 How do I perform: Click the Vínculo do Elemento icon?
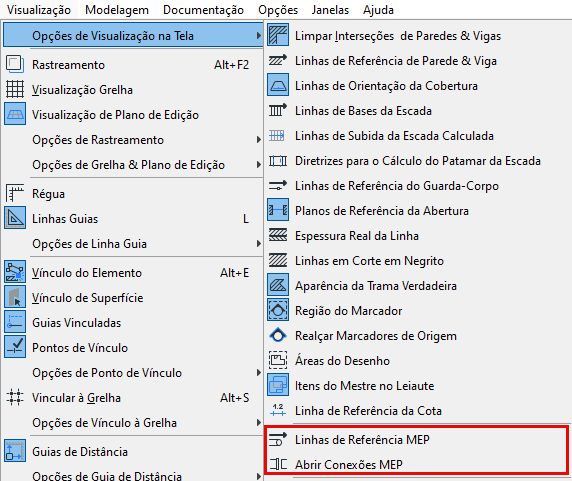pos(15,272)
